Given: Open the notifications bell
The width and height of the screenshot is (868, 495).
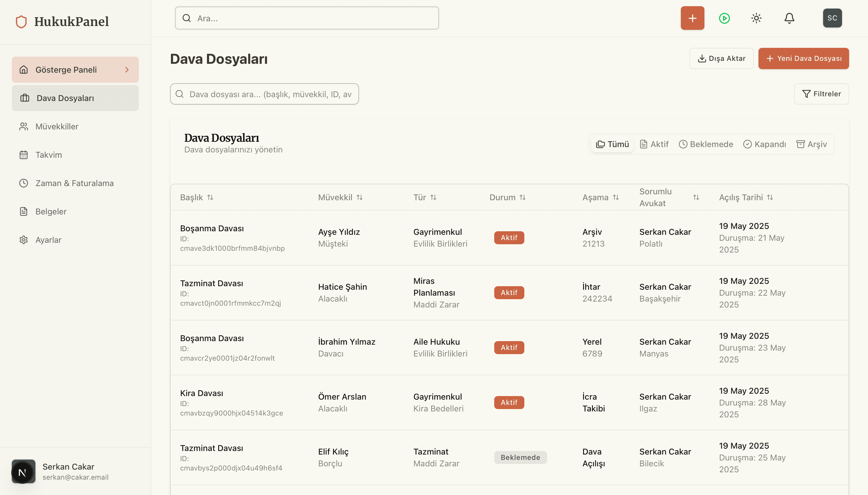Looking at the screenshot, I should (789, 18).
